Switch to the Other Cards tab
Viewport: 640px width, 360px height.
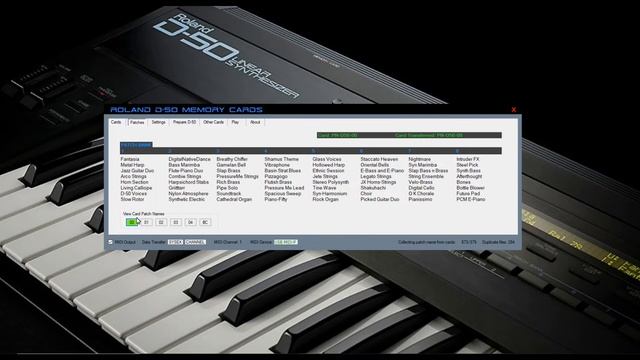213,122
